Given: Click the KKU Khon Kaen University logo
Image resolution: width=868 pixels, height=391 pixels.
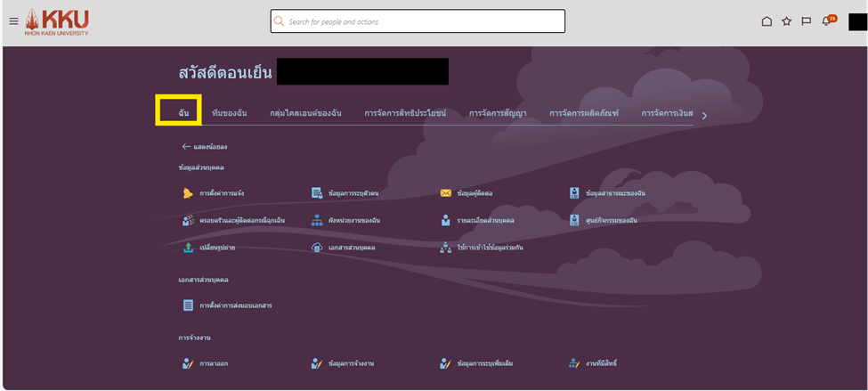Looking at the screenshot, I should 57,21.
